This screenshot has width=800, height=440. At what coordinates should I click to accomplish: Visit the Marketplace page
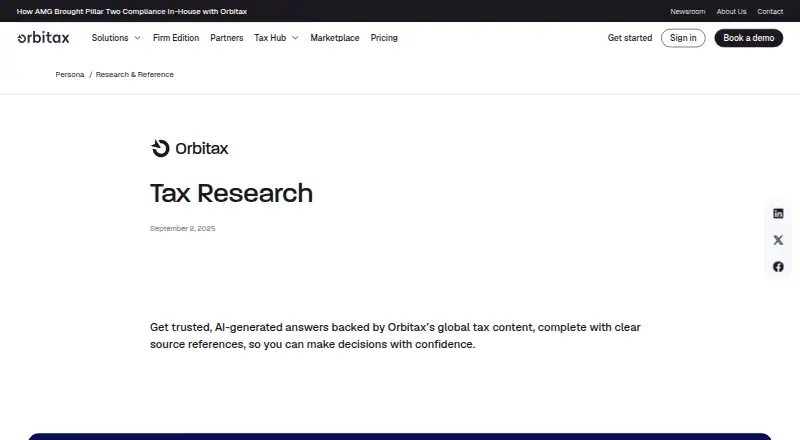tap(335, 38)
